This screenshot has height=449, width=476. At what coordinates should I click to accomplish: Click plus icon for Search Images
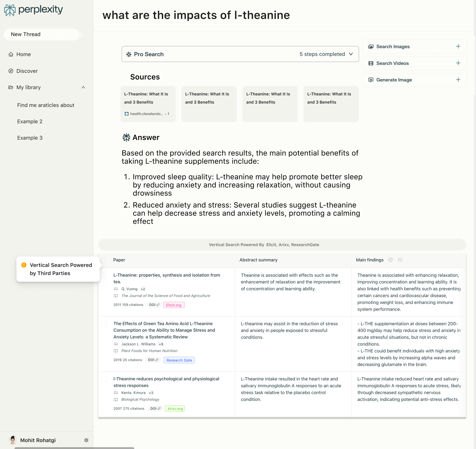tap(458, 46)
